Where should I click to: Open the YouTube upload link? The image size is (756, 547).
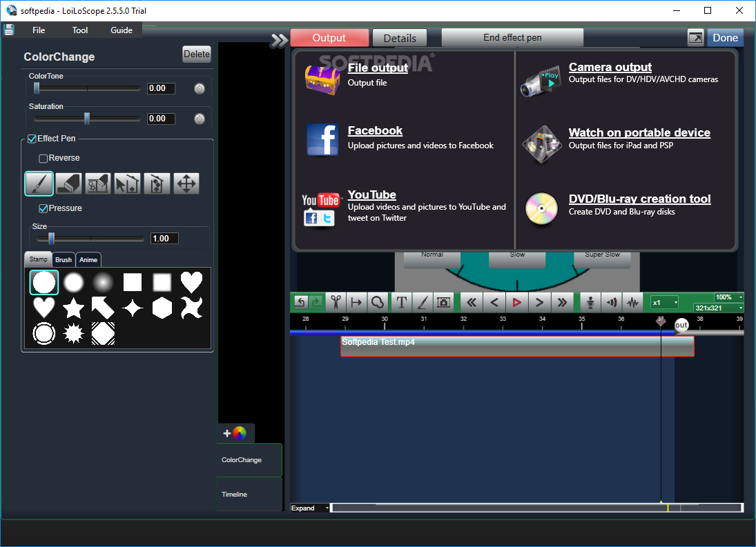tap(371, 195)
